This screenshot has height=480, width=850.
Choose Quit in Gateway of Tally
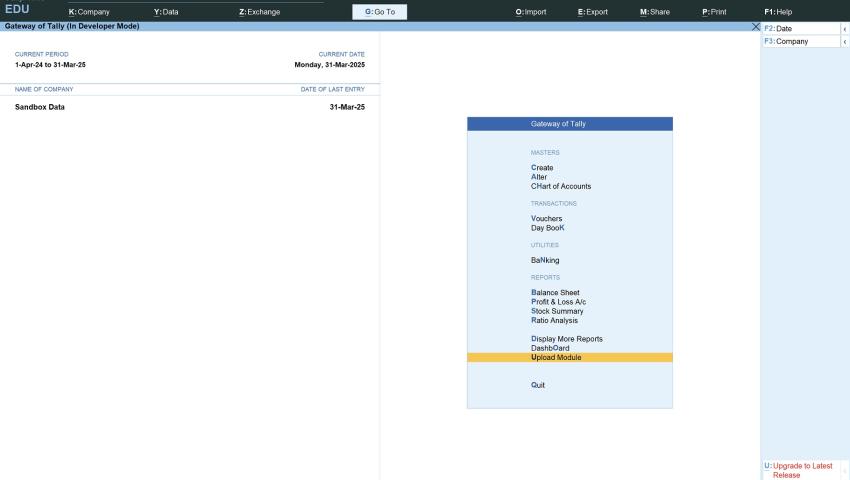pos(538,385)
